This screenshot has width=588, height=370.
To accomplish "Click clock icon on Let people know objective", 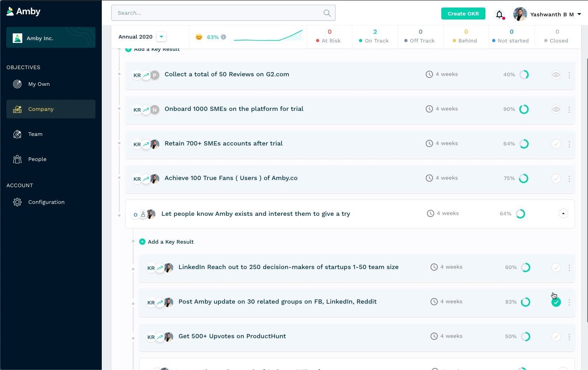I will click(431, 213).
